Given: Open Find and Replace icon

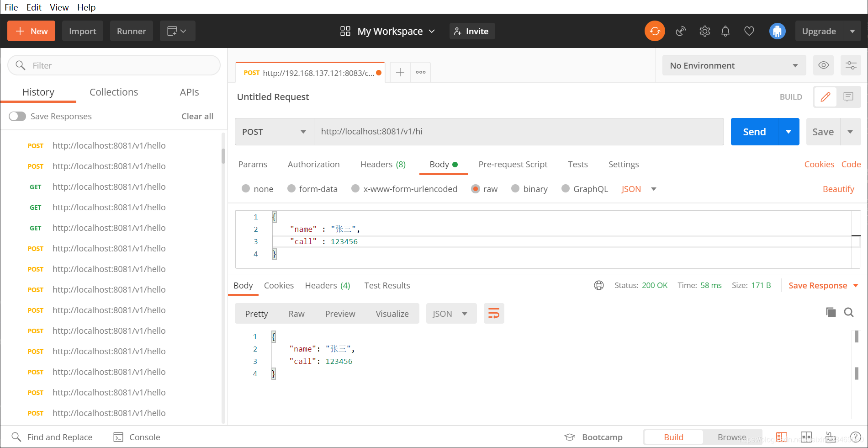Looking at the screenshot, I should pos(16,437).
